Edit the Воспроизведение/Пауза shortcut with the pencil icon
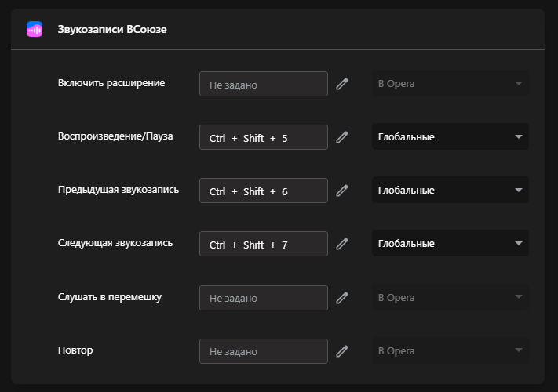The image size is (558, 392). pos(342,137)
